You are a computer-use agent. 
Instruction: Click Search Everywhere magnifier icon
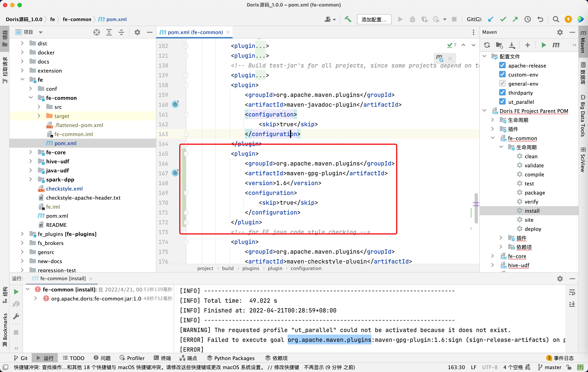pyautogui.click(x=556, y=19)
